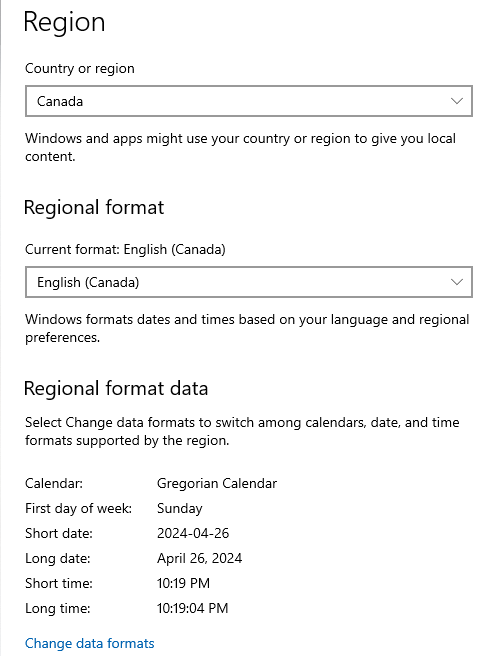
Task: Click the long time value 10:19:04 PM
Action: click(x=192, y=608)
